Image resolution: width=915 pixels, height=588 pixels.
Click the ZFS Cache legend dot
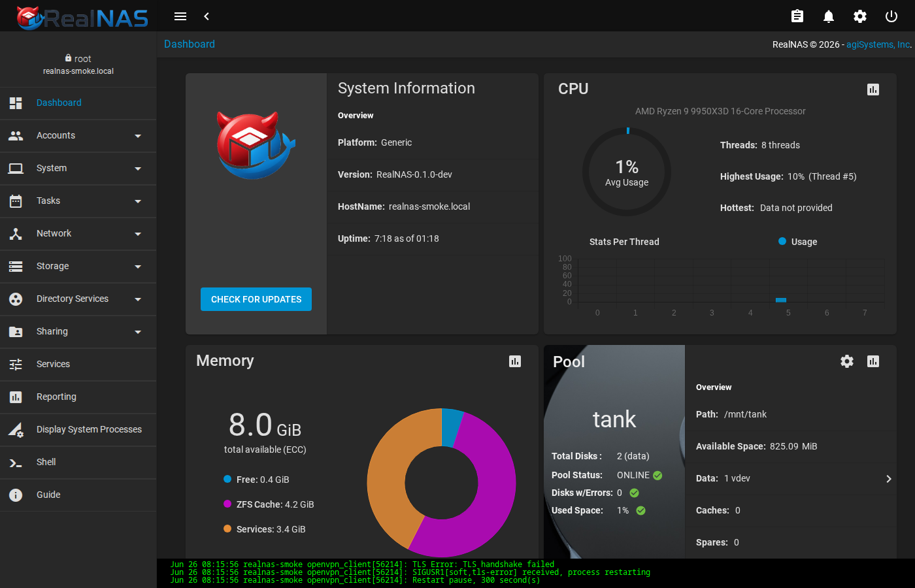[227, 504]
